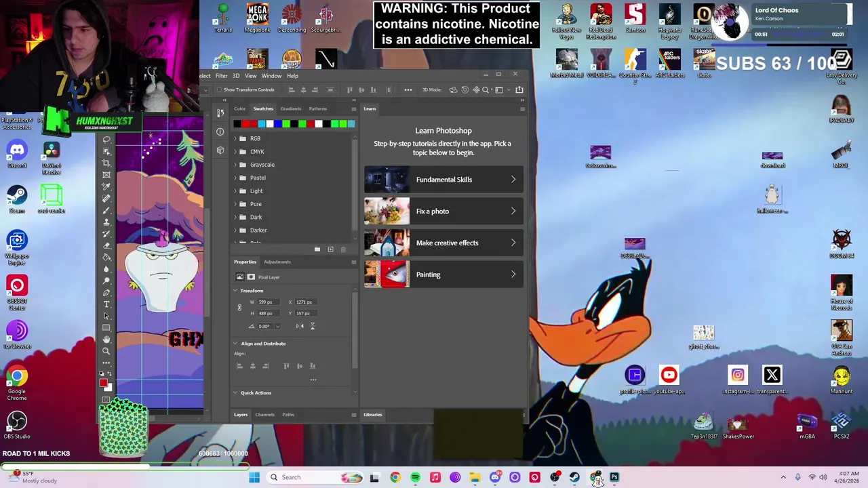Select the Pen tool
The width and height of the screenshot is (868, 488).
click(106, 293)
